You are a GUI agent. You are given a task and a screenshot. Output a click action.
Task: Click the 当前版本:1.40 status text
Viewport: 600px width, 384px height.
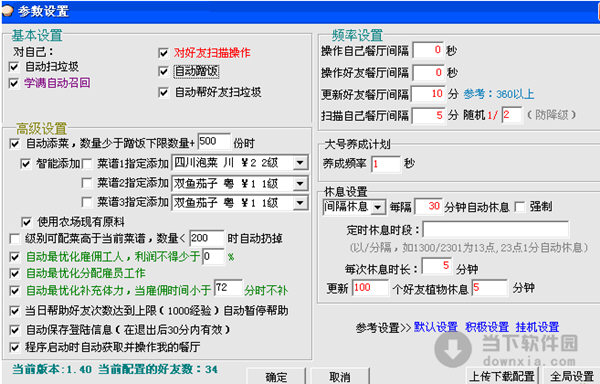tap(52, 369)
